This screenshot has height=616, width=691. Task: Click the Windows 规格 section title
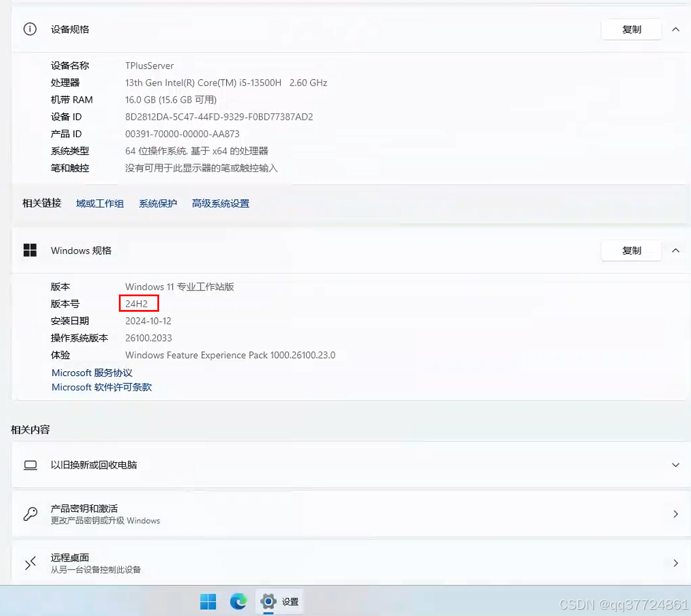click(x=81, y=250)
